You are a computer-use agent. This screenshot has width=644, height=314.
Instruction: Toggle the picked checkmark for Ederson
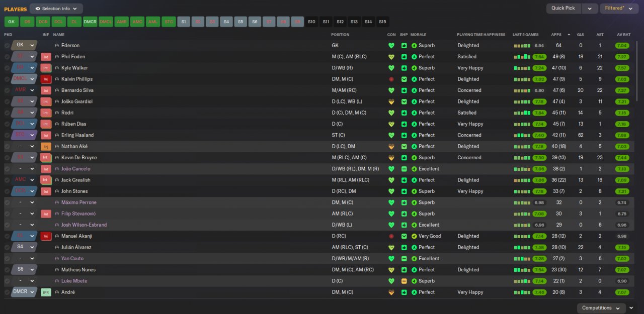click(x=7, y=46)
